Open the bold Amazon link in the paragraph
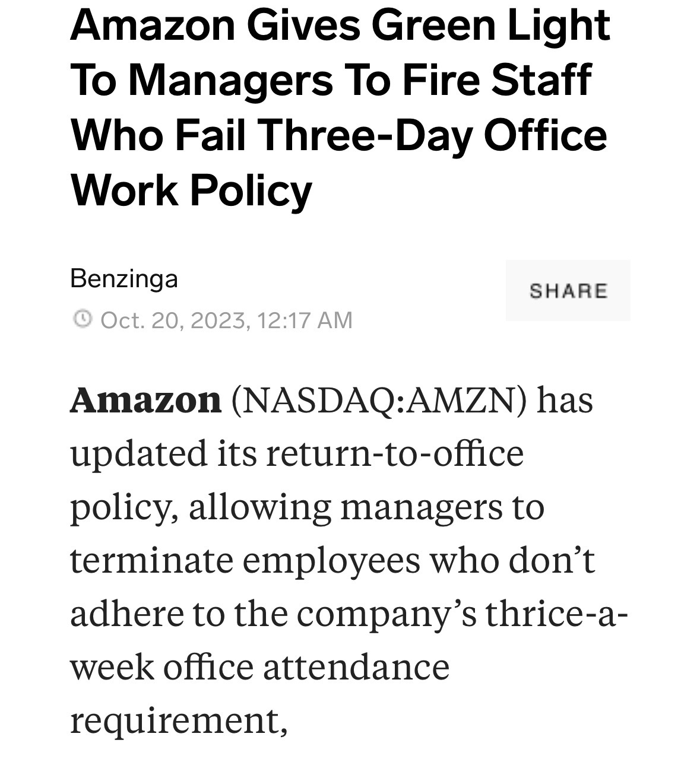 [145, 400]
